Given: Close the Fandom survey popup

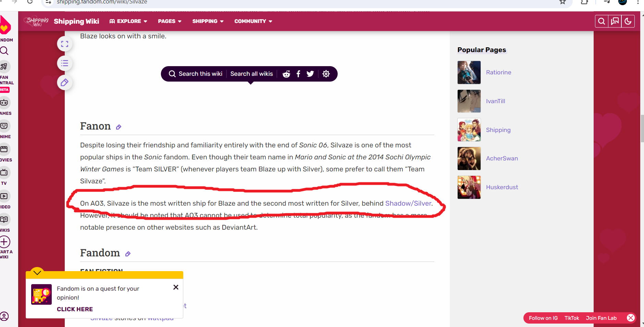Looking at the screenshot, I should pyautogui.click(x=176, y=287).
